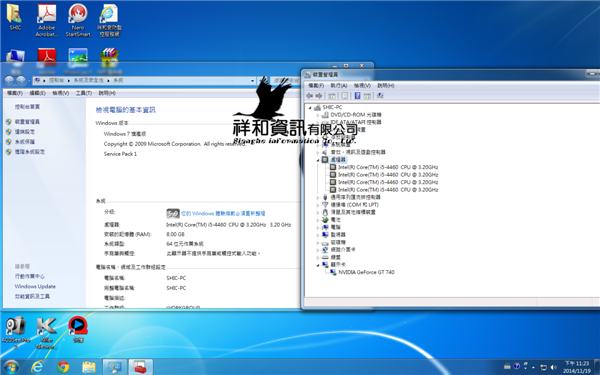This screenshot has width=600, height=375.
Task: Select Adobe Acrobat desktop shortcut
Action: click(47, 20)
